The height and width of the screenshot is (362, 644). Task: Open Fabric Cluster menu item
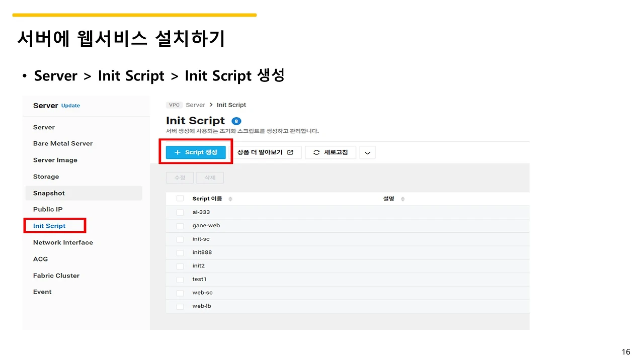(x=56, y=276)
